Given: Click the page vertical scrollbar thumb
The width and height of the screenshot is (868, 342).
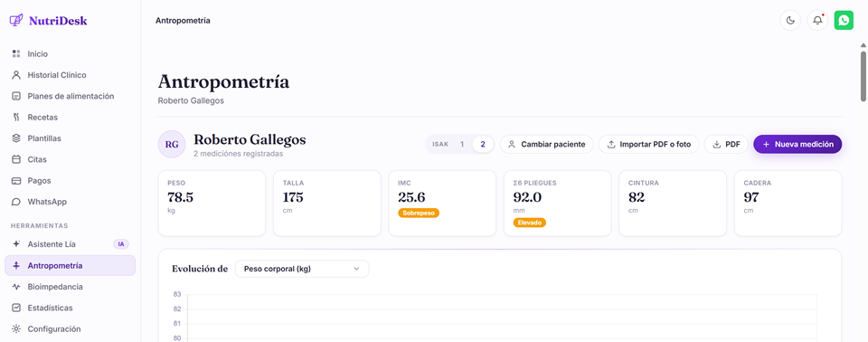Looking at the screenshot, I should 863,76.
